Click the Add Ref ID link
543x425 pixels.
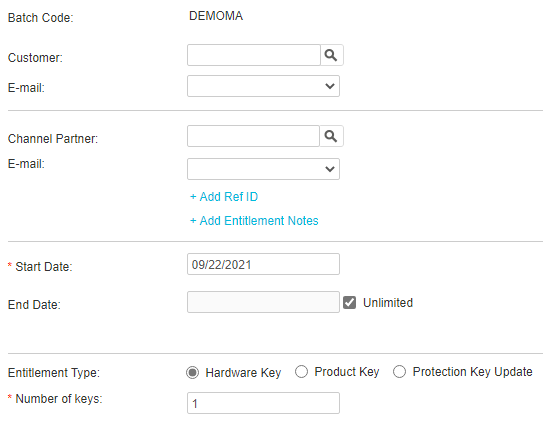pos(224,197)
